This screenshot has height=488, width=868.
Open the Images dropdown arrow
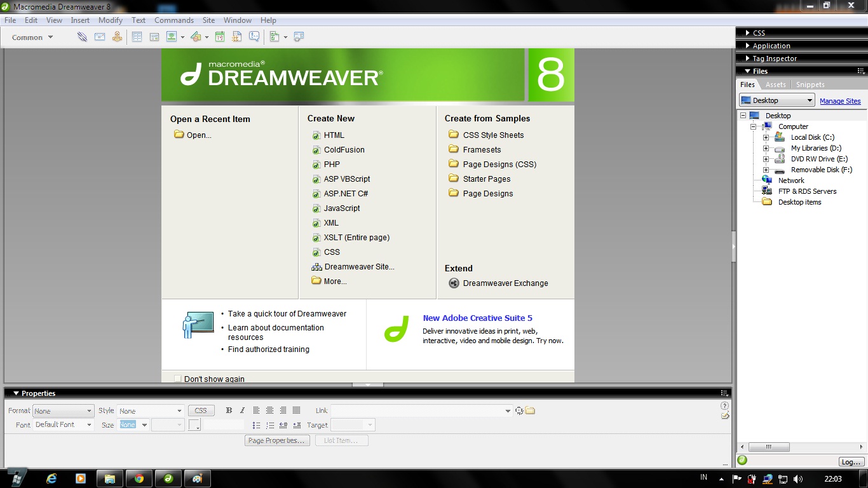coord(182,37)
